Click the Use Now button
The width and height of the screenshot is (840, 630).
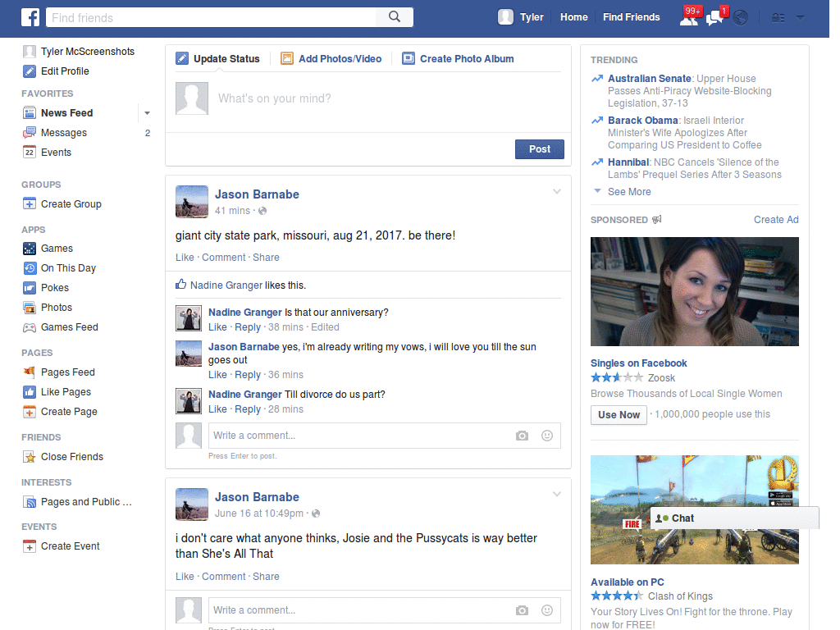click(x=619, y=415)
